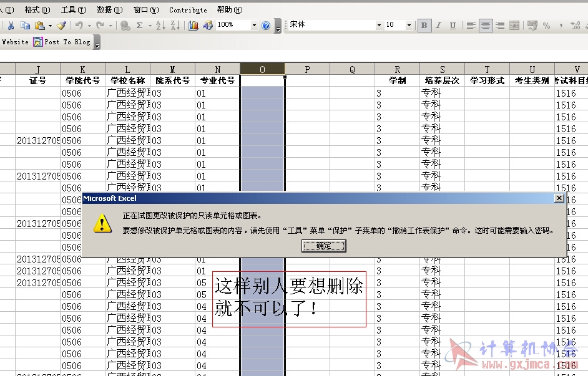Select the 考生类别 header cell
Image resolution: width=588 pixels, height=376 pixels.
(x=532, y=80)
